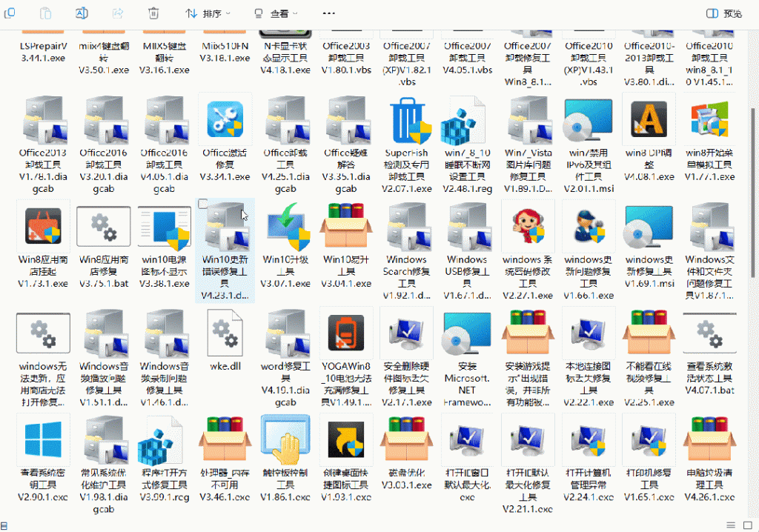Click the file name MIIX5键盘翻转 V3.16.1.exe
This screenshot has width=759, height=532.
point(165,58)
